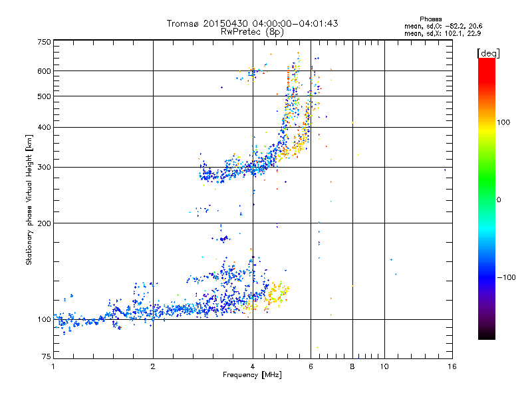
Task: Click the "Phases" header label
Action: (x=430, y=19)
